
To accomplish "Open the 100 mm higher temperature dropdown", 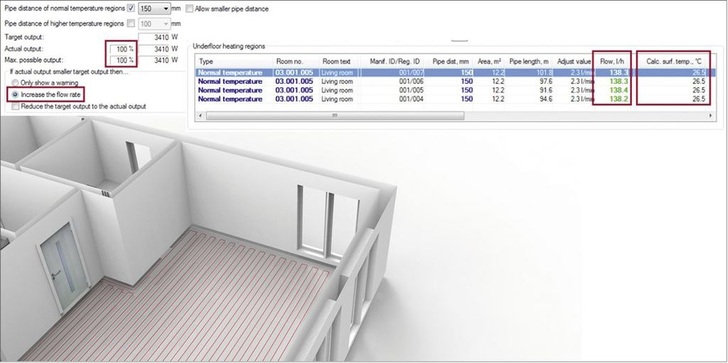I will point(155,23).
